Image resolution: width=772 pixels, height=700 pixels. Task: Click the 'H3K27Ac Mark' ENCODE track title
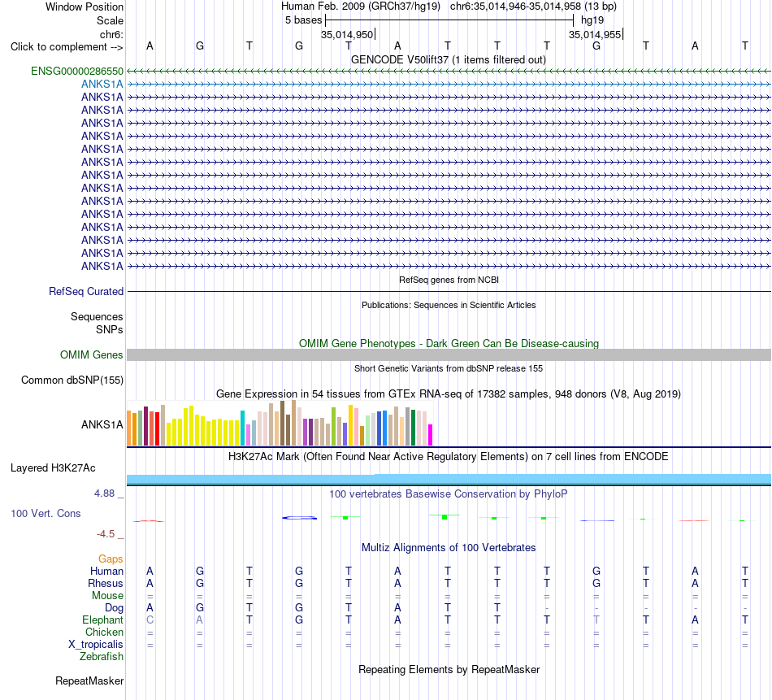pyautogui.click(x=449, y=457)
